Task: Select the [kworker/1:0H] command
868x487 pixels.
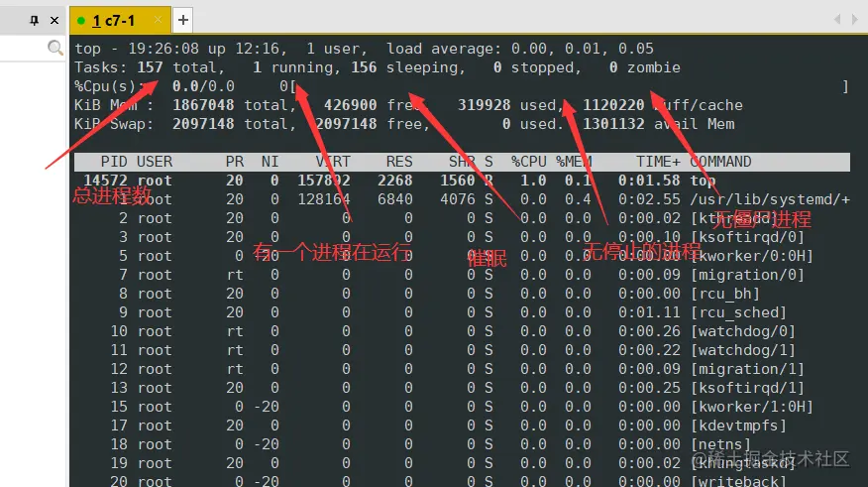Action: coord(752,407)
